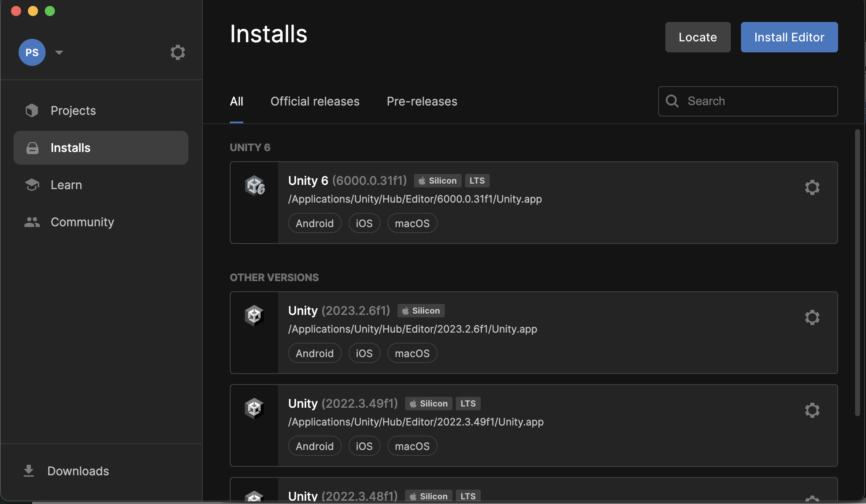Go to the Learn section
Screen dimensions: 866x504
click(x=66, y=185)
